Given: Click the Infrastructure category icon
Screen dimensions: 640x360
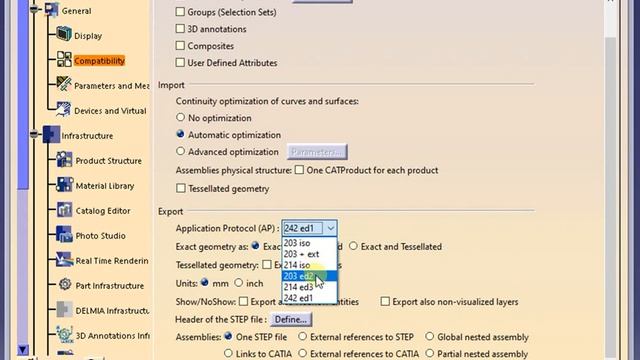Looking at the screenshot, I should click(51, 134).
